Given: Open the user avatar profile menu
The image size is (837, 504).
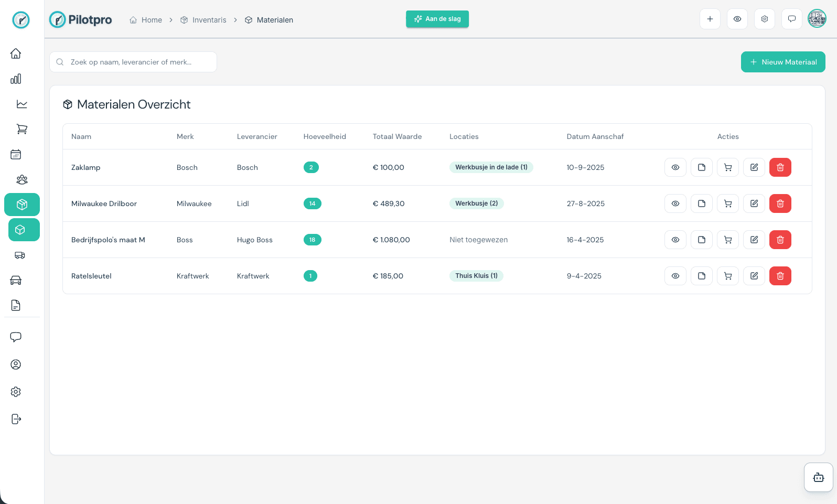Looking at the screenshot, I should (x=817, y=19).
